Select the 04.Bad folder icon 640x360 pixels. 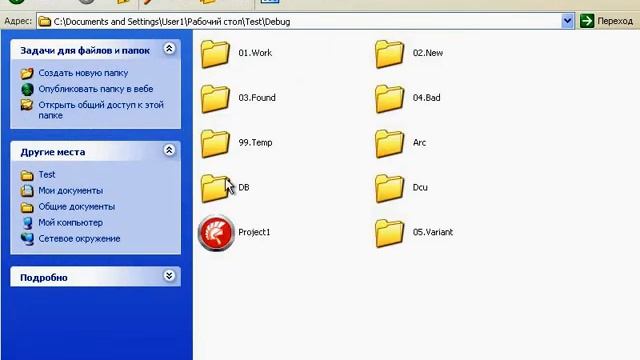(x=389, y=98)
